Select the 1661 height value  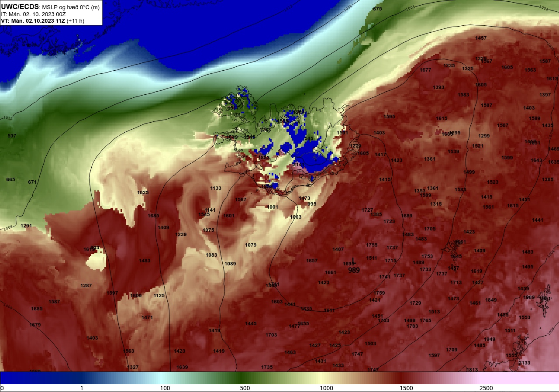pyautogui.click(x=331, y=272)
